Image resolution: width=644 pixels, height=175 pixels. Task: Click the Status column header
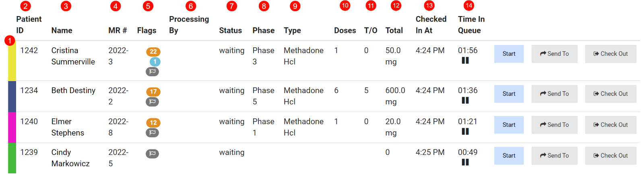[x=230, y=31]
